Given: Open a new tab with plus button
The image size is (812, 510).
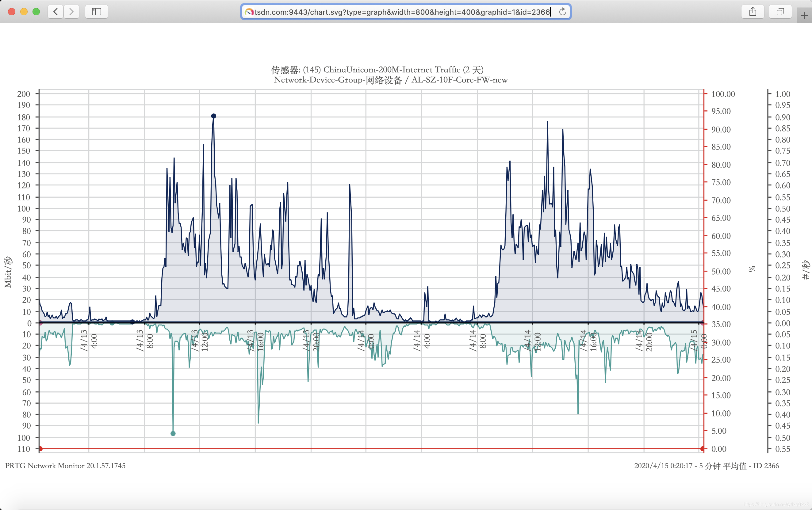Looking at the screenshot, I should click(x=804, y=16).
